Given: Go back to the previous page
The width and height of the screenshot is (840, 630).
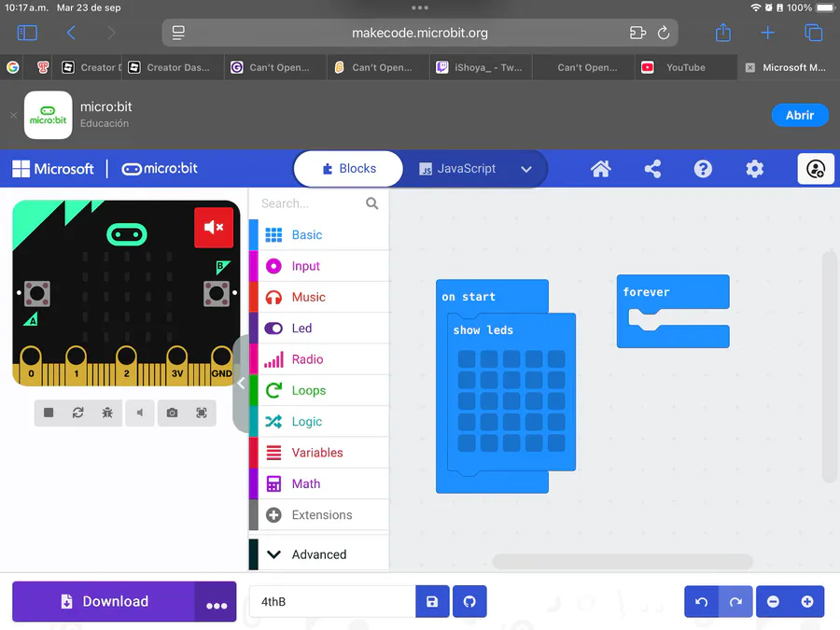Looking at the screenshot, I should click(x=71, y=33).
